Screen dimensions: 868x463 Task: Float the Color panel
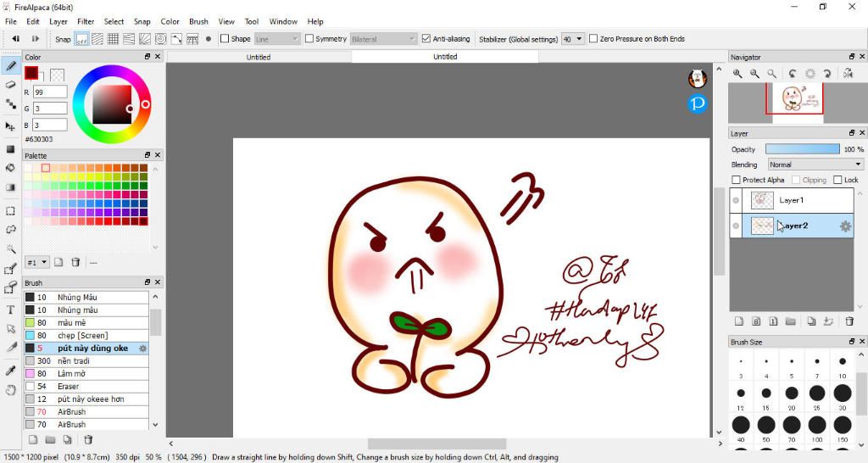tap(147, 57)
